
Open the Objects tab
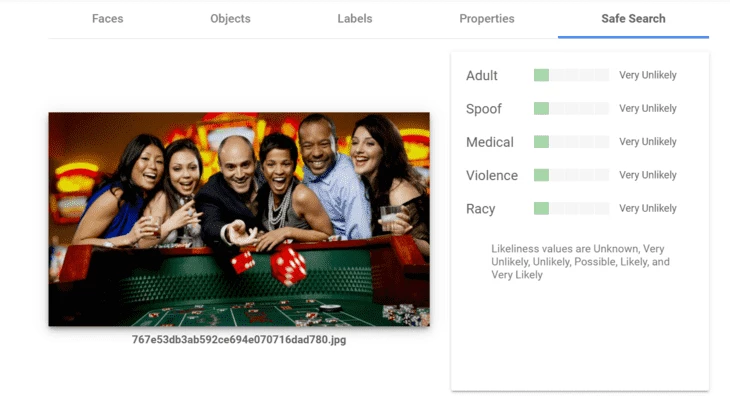pyautogui.click(x=230, y=19)
